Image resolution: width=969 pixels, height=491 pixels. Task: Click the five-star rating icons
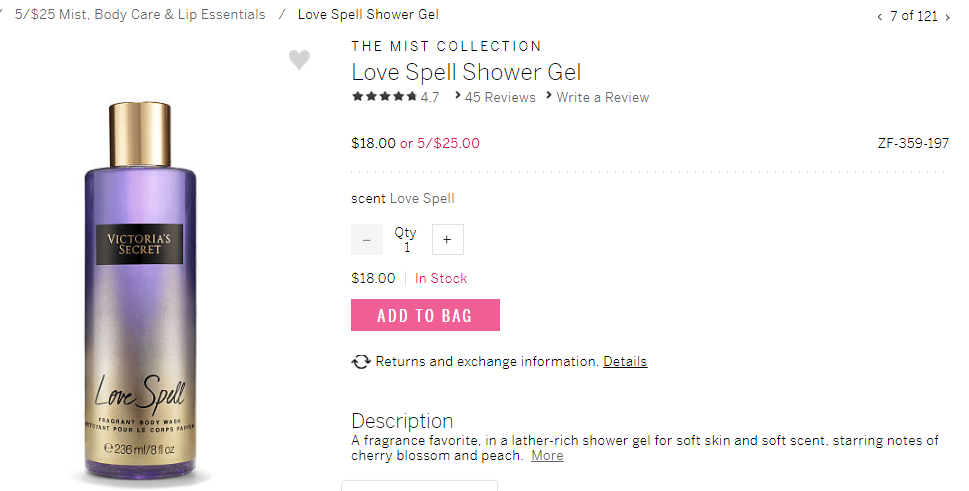[384, 97]
